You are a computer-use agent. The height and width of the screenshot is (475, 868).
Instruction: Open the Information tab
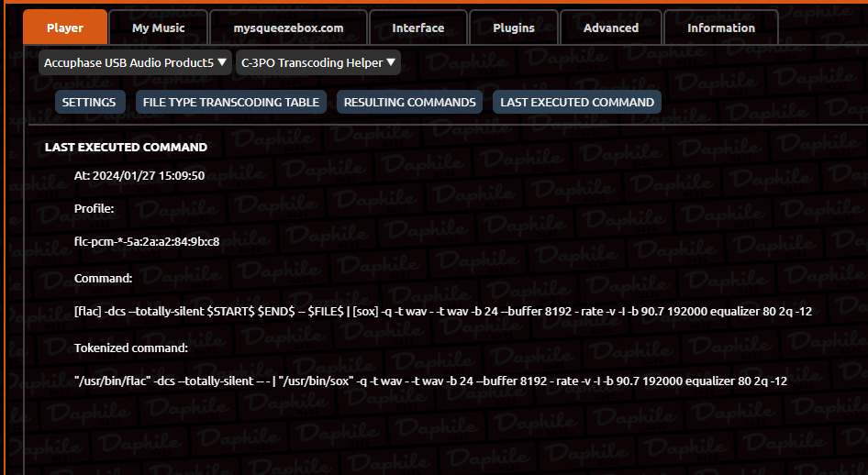[x=721, y=28]
